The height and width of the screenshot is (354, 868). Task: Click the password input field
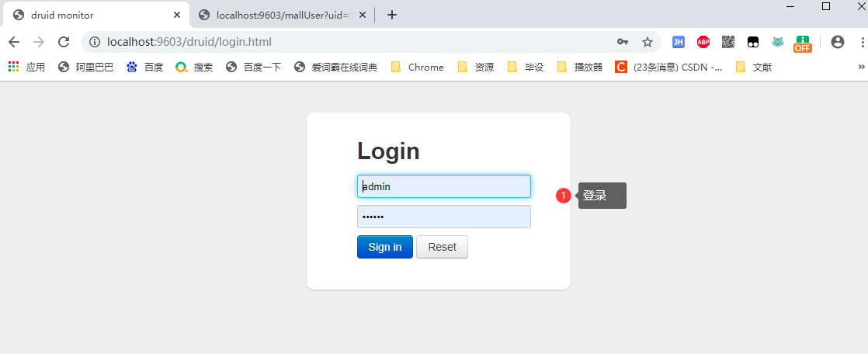pyautogui.click(x=443, y=217)
